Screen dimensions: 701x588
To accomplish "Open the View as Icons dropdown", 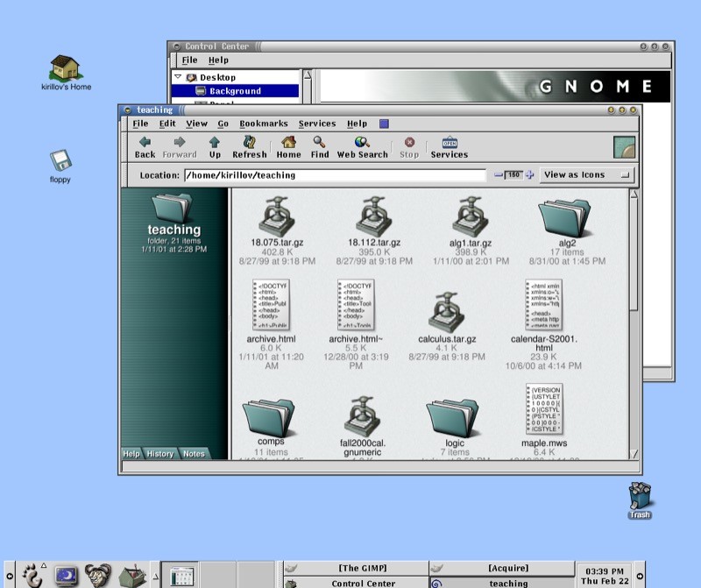I will pos(585,174).
